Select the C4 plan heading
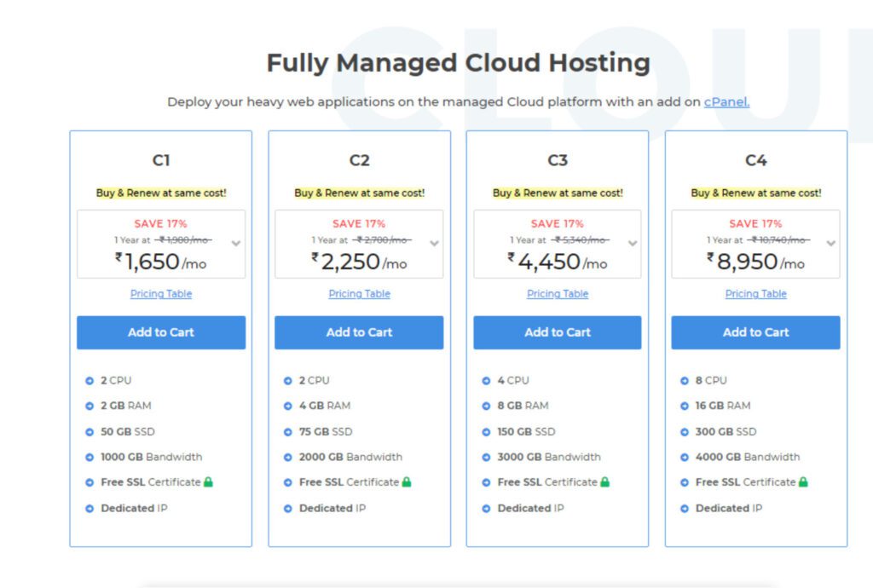Image resolution: width=873 pixels, height=588 pixels. (755, 160)
